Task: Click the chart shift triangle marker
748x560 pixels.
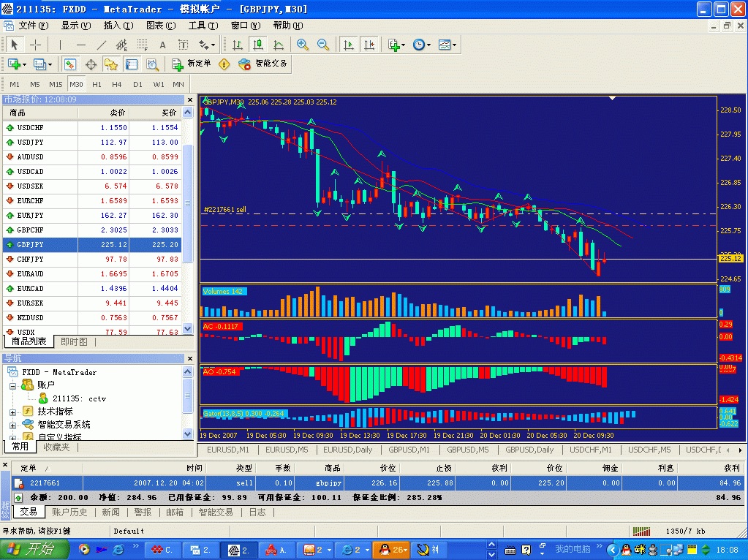Action: [612, 98]
